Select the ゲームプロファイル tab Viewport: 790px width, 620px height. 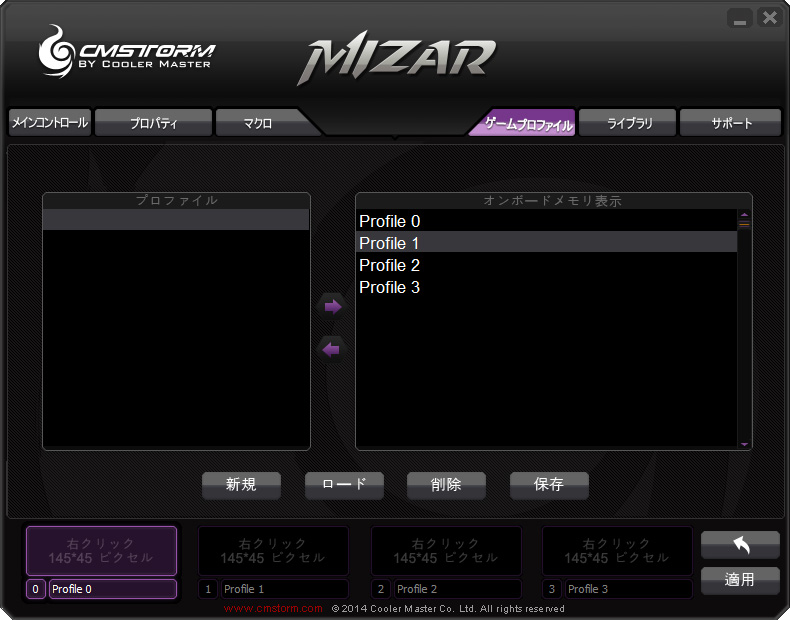[526, 123]
